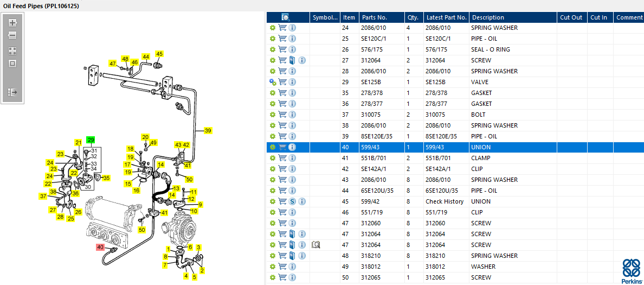
Task: Click the four-squares grid view icon
Action: coord(12,51)
